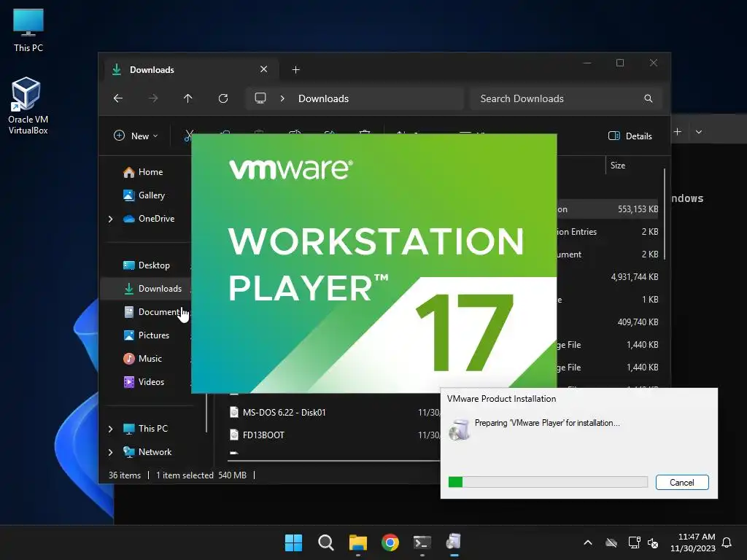Launch Google Chrome from taskbar

(x=390, y=542)
